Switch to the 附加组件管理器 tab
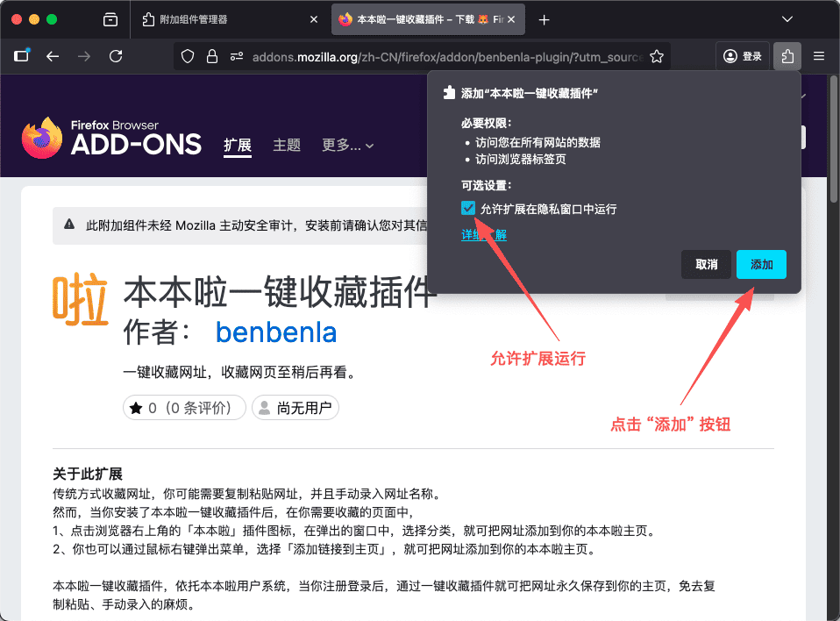 230,19
